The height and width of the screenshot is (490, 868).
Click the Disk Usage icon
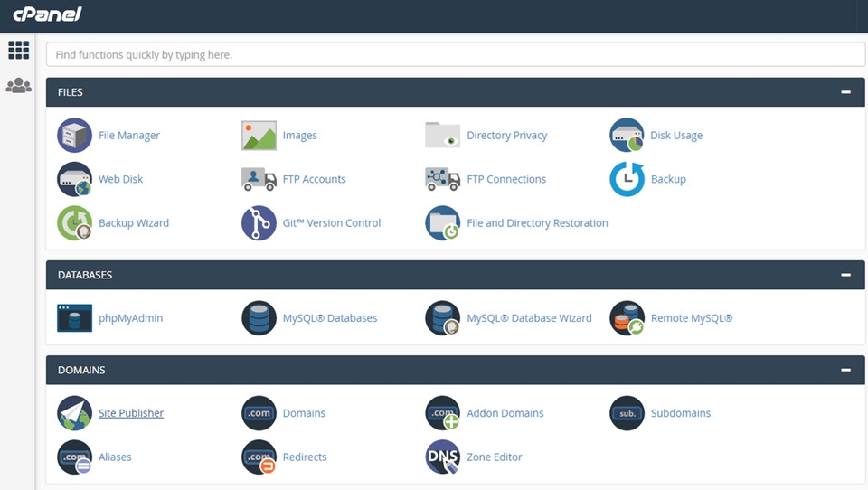tap(627, 135)
